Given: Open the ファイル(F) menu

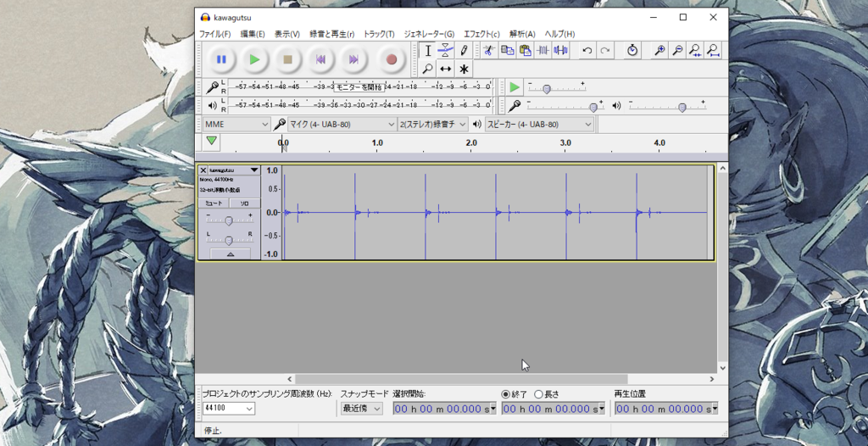Looking at the screenshot, I should tap(214, 34).
